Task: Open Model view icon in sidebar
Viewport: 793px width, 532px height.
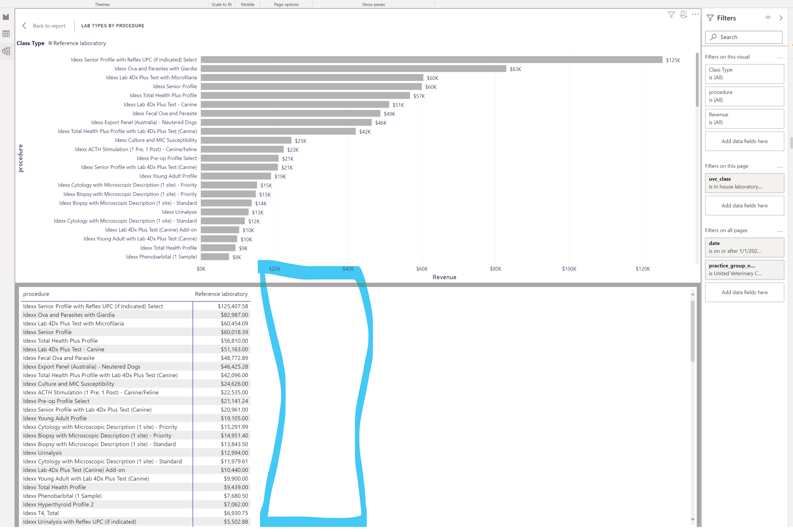Action: 6,51
